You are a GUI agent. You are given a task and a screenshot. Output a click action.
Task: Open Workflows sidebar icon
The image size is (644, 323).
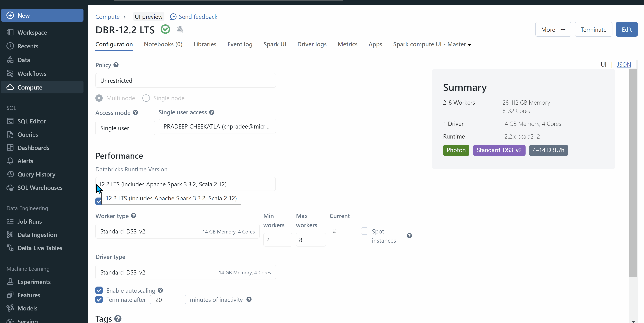pos(10,73)
